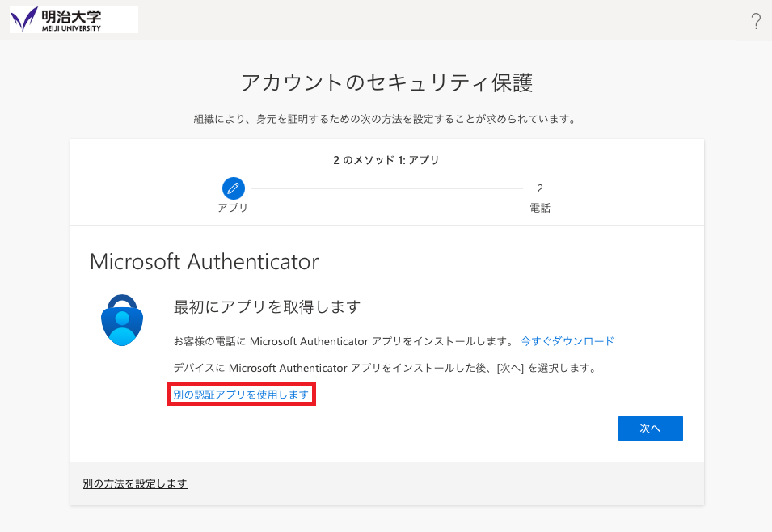Image resolution: width=772 pixels, height=532 pixels.
Task: Click the progress line between steps
Action: pyautogui.click(x=387, y=188)
